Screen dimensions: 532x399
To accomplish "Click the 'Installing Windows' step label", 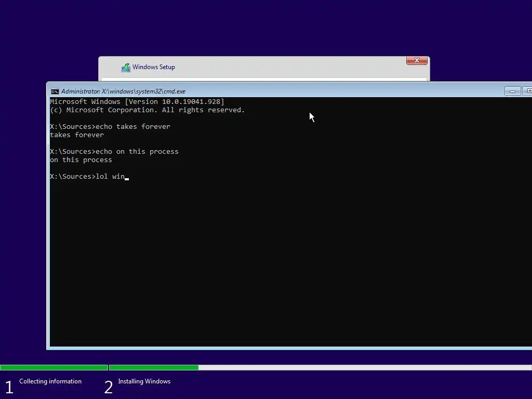I will click(144, 381).
